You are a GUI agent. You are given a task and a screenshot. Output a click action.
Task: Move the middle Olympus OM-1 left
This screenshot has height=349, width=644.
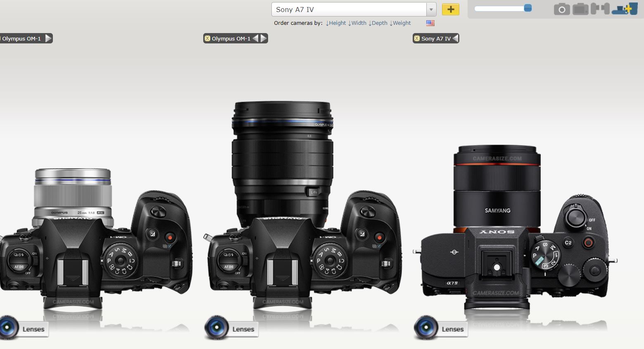point(256,38)
